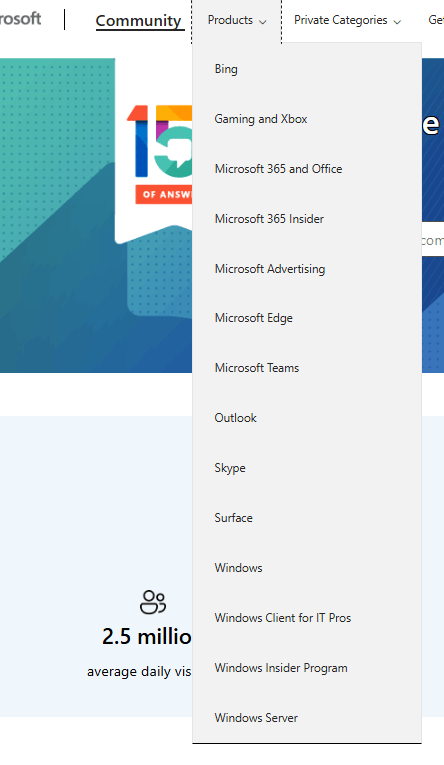Open Microsoft Teams category
Image resolution: width=444 pixels, height=765 pixels.
click(307, 368)
